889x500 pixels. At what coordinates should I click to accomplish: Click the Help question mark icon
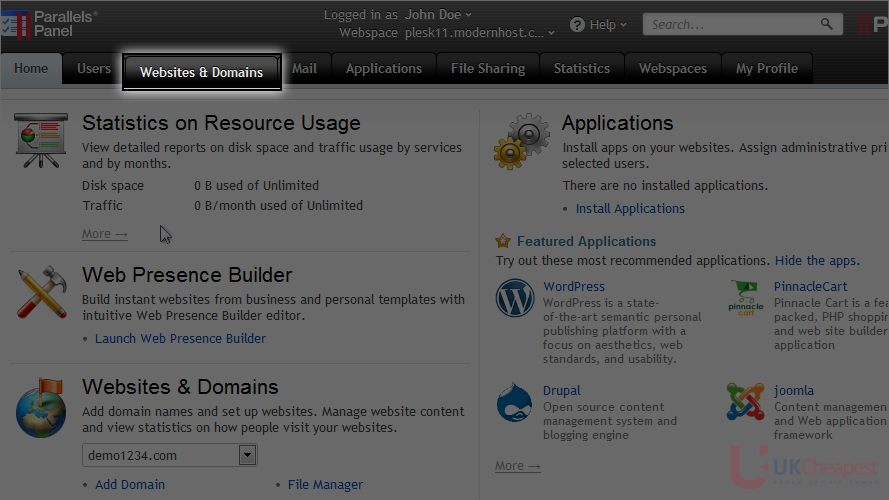pos(577,24)
